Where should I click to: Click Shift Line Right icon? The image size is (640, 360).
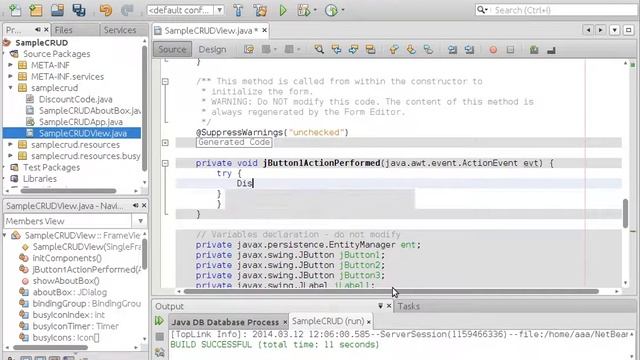(469, 49)
